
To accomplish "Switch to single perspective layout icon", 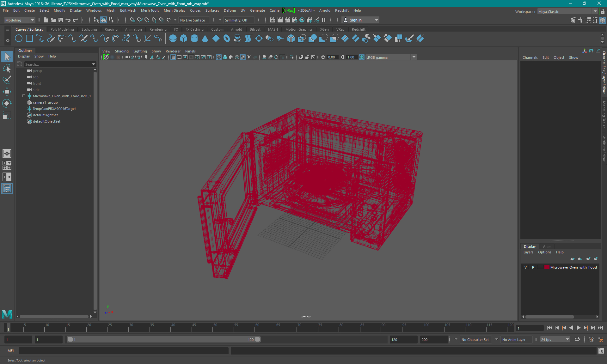I will coord(7,154).
